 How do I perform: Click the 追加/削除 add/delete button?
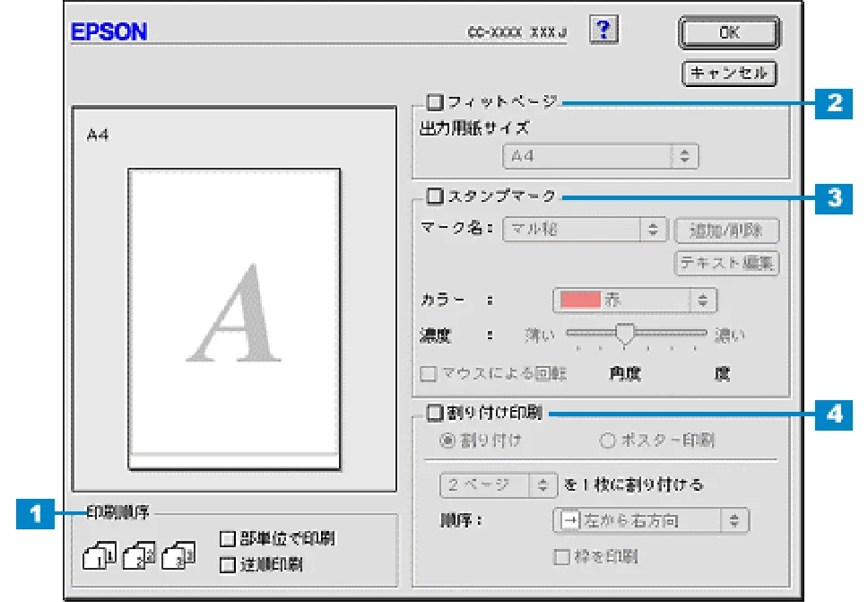[x=727, y=231]
